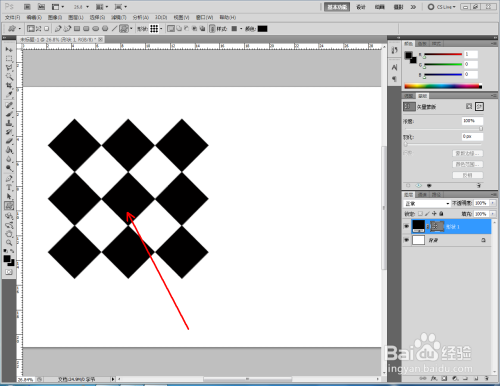Open the custom shape picker dropdown

[156, 29]
